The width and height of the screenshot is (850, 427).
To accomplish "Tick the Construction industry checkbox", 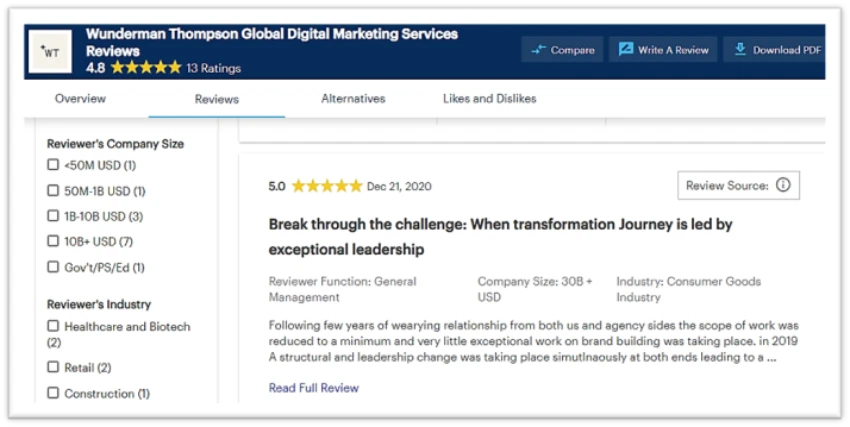I will pos(53,392).
